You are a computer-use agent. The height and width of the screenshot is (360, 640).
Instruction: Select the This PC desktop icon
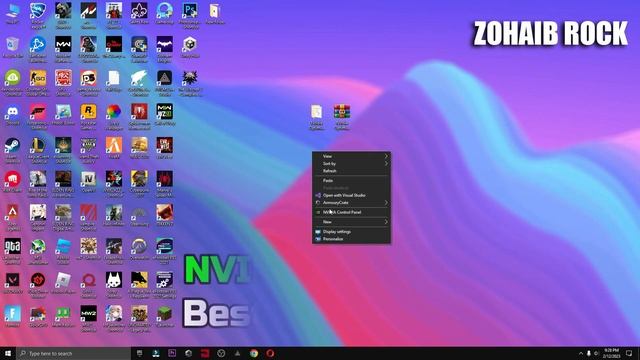click(x=12, y=11)
